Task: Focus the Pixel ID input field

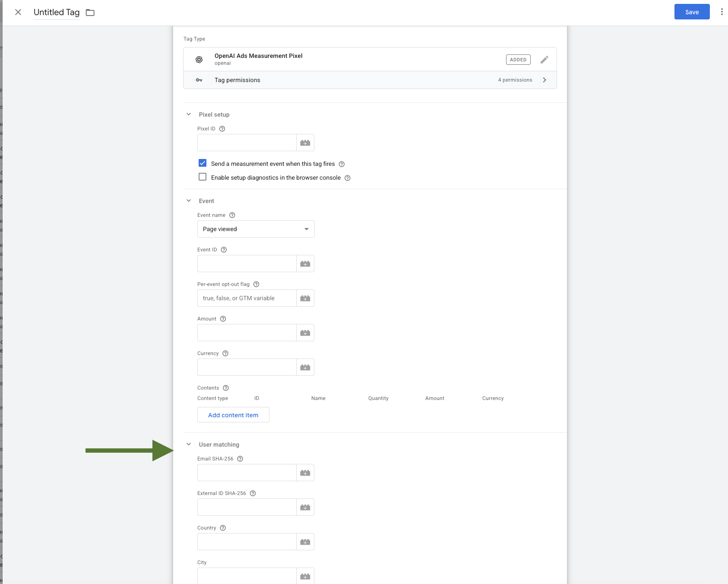Action: click(x=247, y=143)
